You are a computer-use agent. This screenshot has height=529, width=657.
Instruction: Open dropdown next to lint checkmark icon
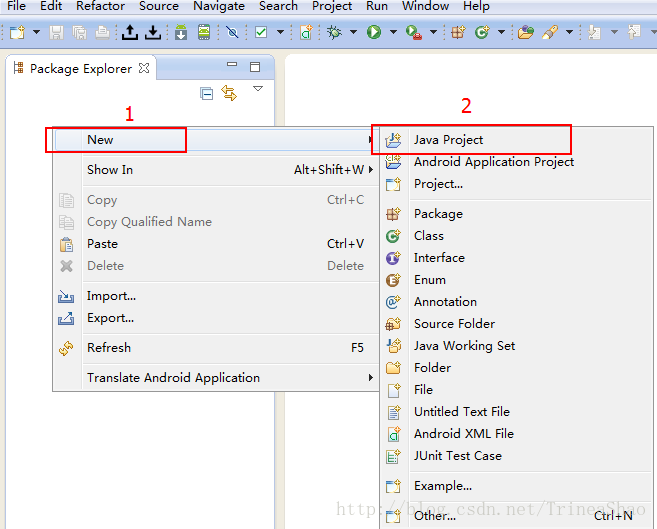[280, 32]
